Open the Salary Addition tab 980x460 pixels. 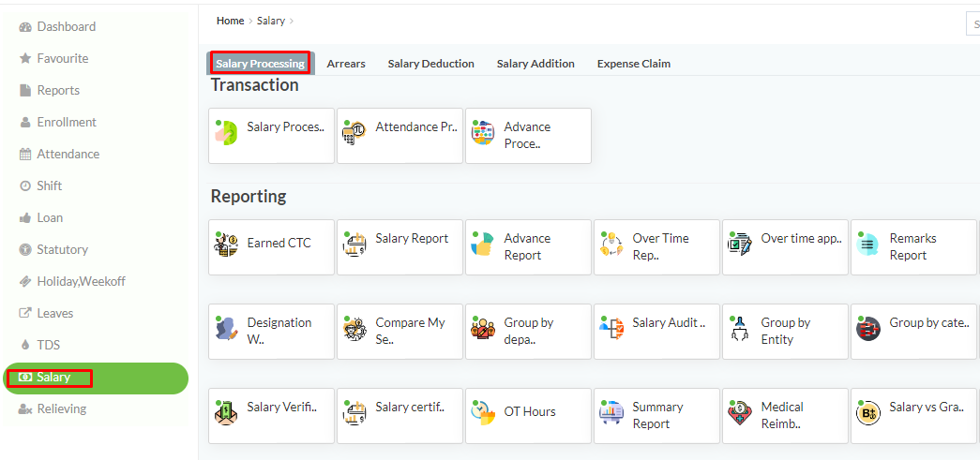point(535,64)
